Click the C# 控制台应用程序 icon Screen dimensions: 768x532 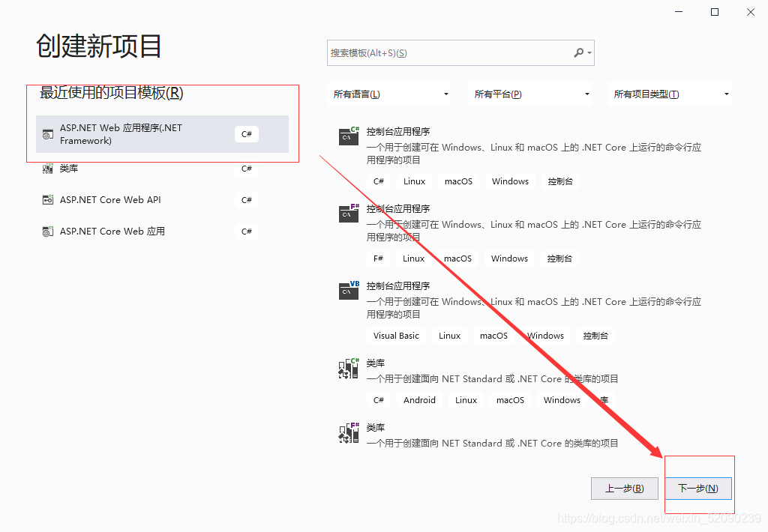(x=349, y=136)
